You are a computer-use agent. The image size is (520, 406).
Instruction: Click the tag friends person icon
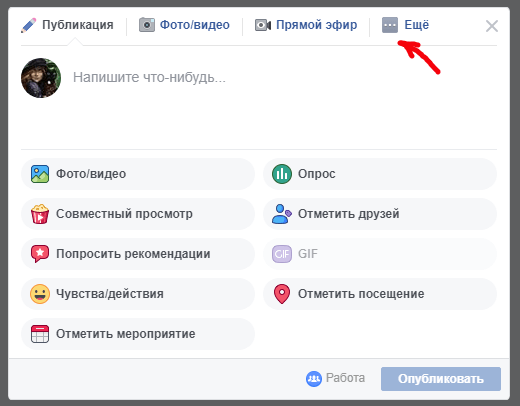282,214
